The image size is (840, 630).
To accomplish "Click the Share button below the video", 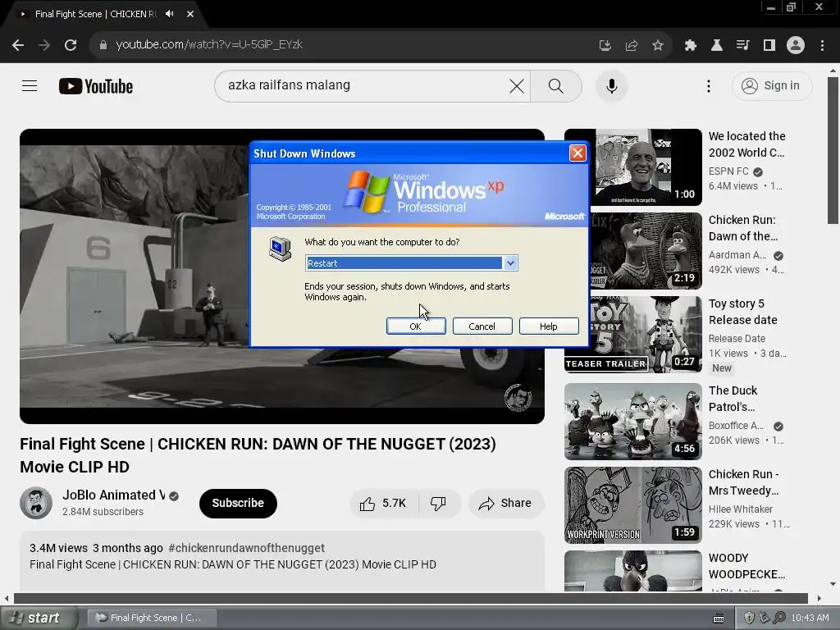I will point(506,504).
